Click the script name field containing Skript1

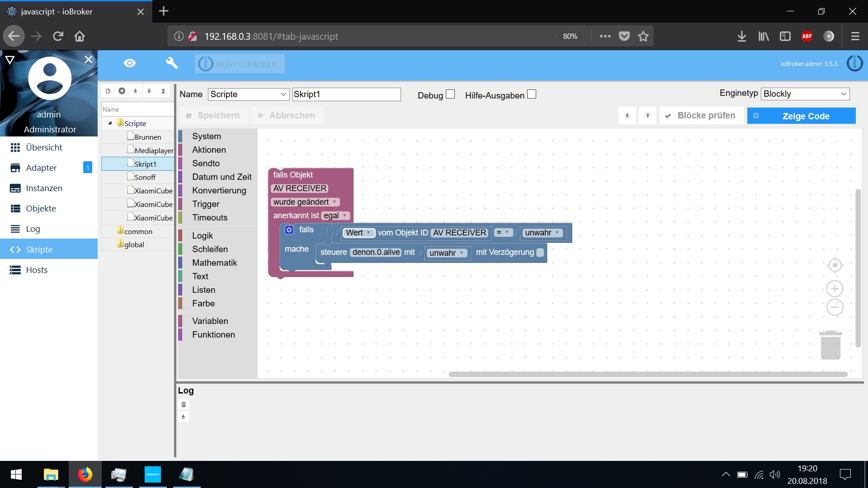pos(346,94)
